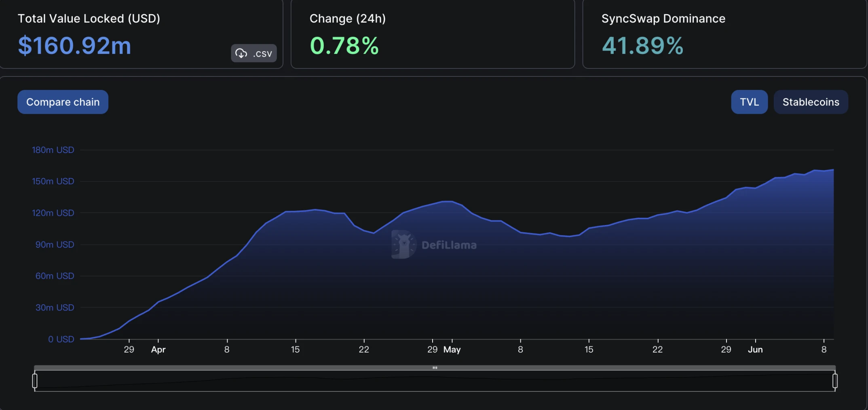Download the TVL data as .csv
Viewport: 868px width, 410px height.
253,53
